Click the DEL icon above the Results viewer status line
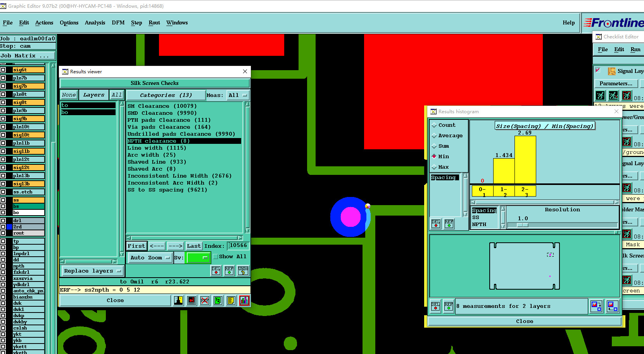 216,271
